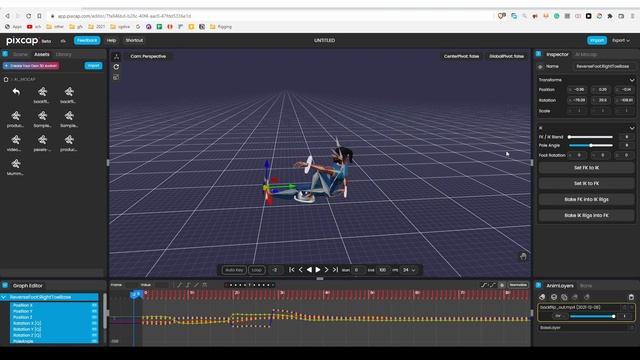The height and width of the screenshot is (360, 640).
Task: Click the first AnimLayers toolbar icon
Action: (x=542, y=297)
